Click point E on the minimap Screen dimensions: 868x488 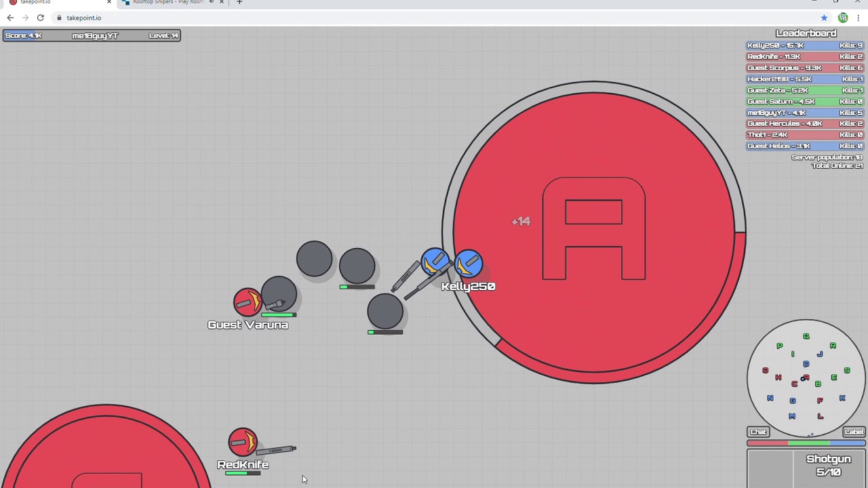[834, 377]
